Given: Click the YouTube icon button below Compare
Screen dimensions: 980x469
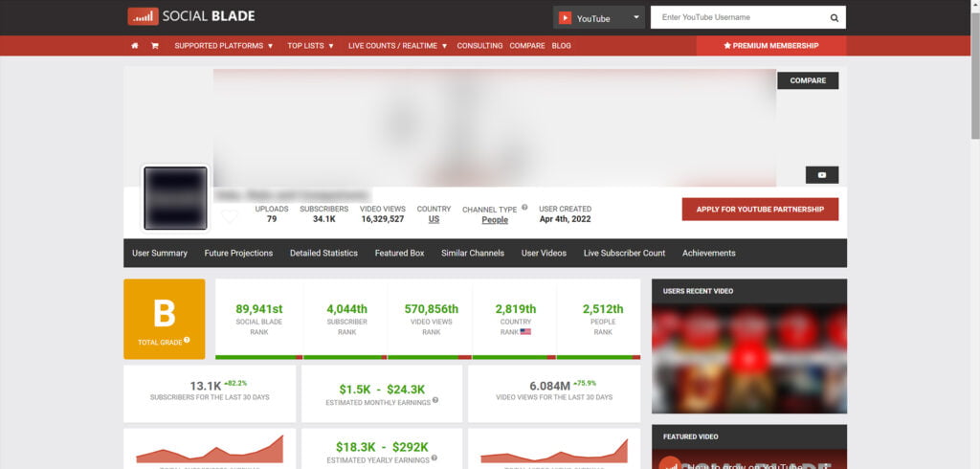Looking at the screenshot, I should click(x=821, y=175).
